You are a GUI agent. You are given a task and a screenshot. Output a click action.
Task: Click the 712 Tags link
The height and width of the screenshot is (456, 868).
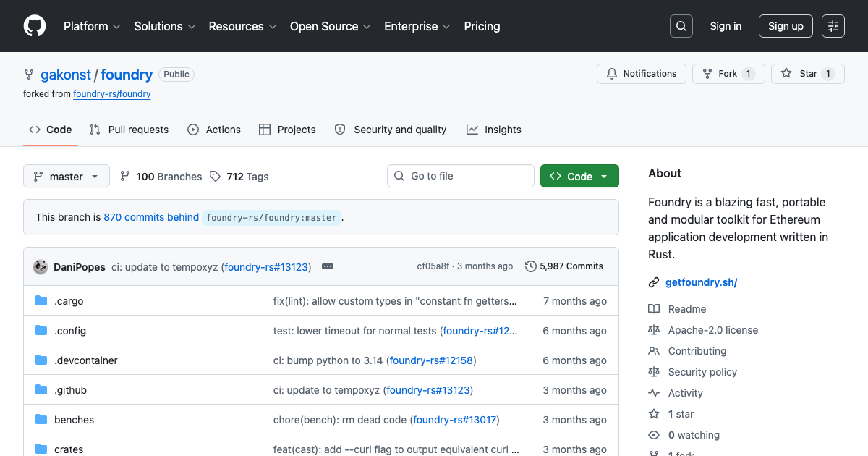[x=239, y=177]
